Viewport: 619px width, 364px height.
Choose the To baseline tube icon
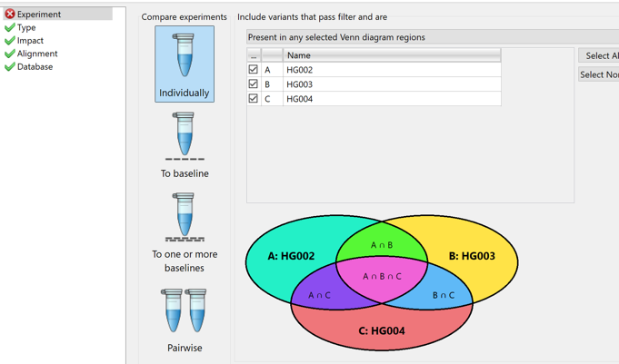(x=185, y=136)
